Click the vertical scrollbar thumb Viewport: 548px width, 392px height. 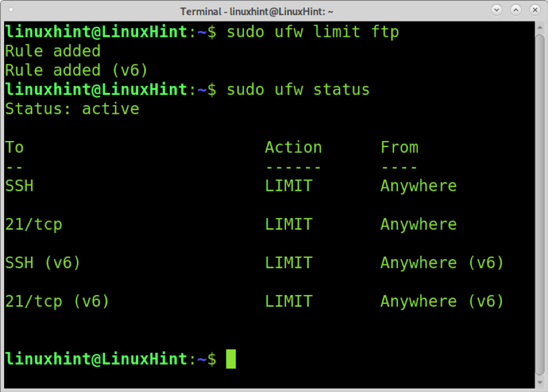click(540, 204)
